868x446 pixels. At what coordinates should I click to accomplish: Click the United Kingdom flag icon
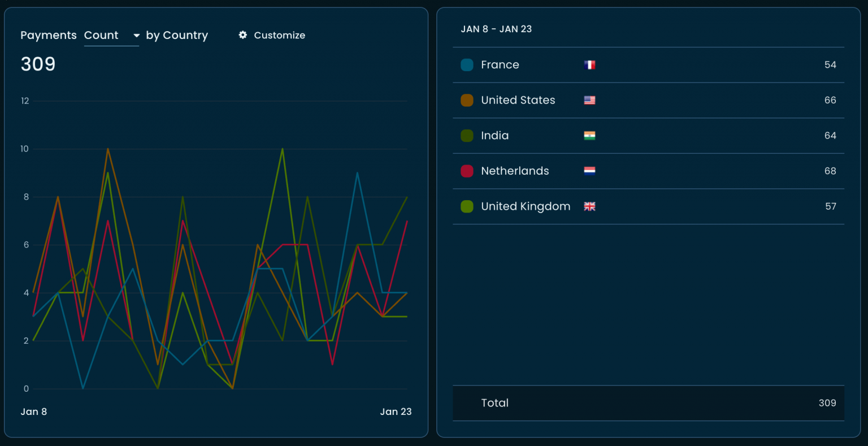(590, 206)
